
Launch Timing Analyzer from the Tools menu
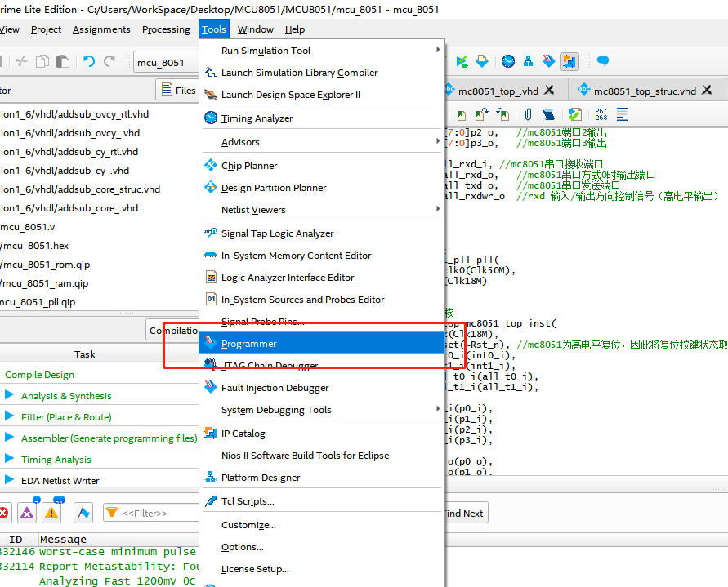(x=257, y=118)
